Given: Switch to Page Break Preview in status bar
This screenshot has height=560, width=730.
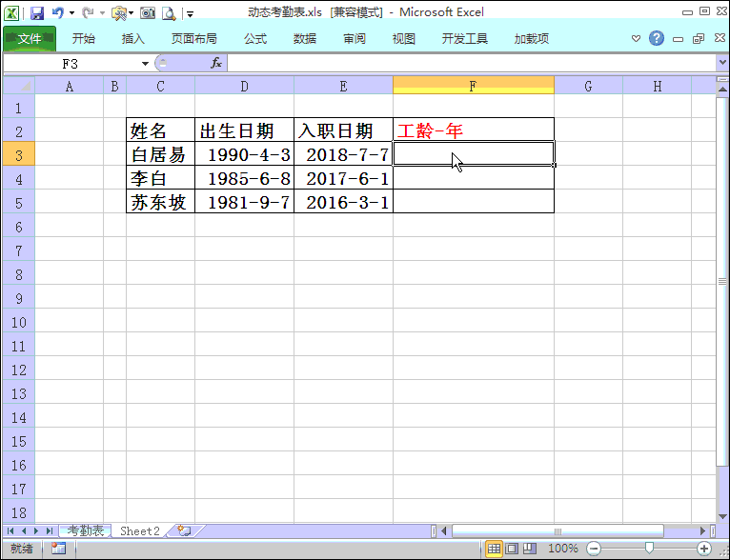Looking at the screenshot, I should pos(529,549).
